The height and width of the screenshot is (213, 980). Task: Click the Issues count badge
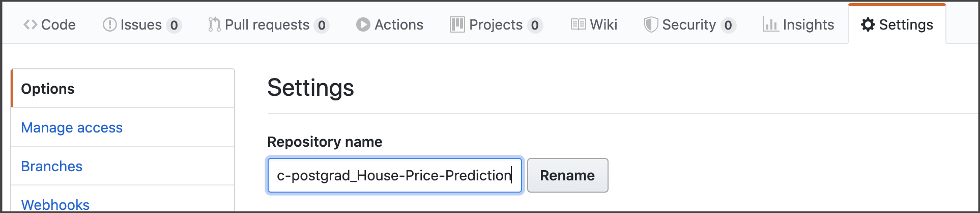pyautogui.click(x=174, y=25)
